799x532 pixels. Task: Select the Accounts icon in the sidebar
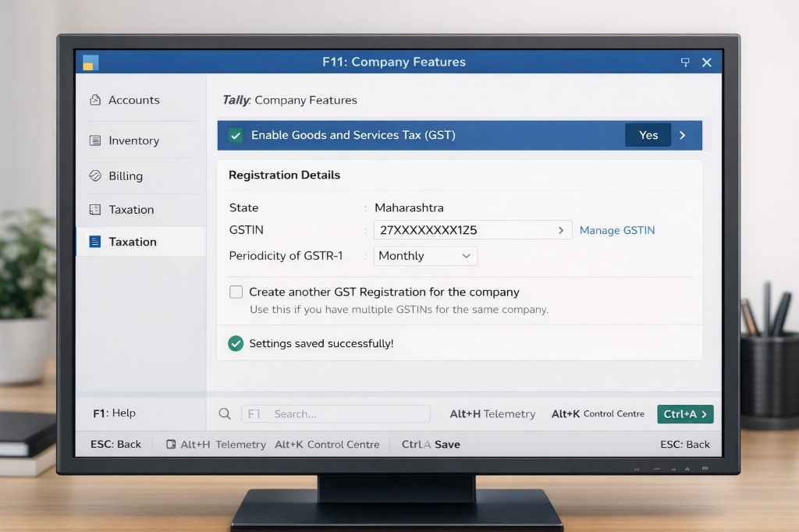[x=96, y=100]
